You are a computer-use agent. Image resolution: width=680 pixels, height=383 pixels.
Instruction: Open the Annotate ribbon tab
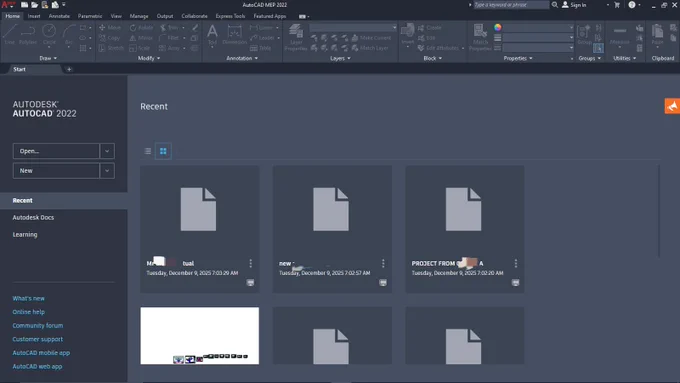[x=59, y=16]
